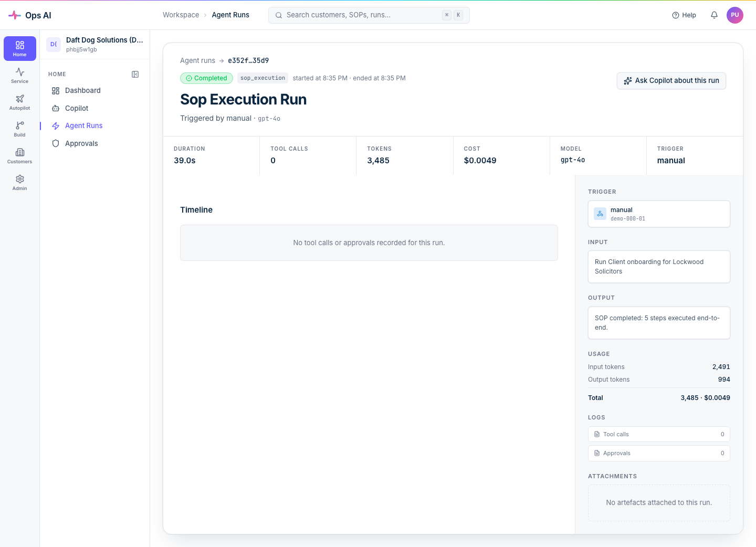Image resolution: width=756 pixels, height=547 pixels.
Task: Open the Build branch section
Action: click(x=20, y=129)
